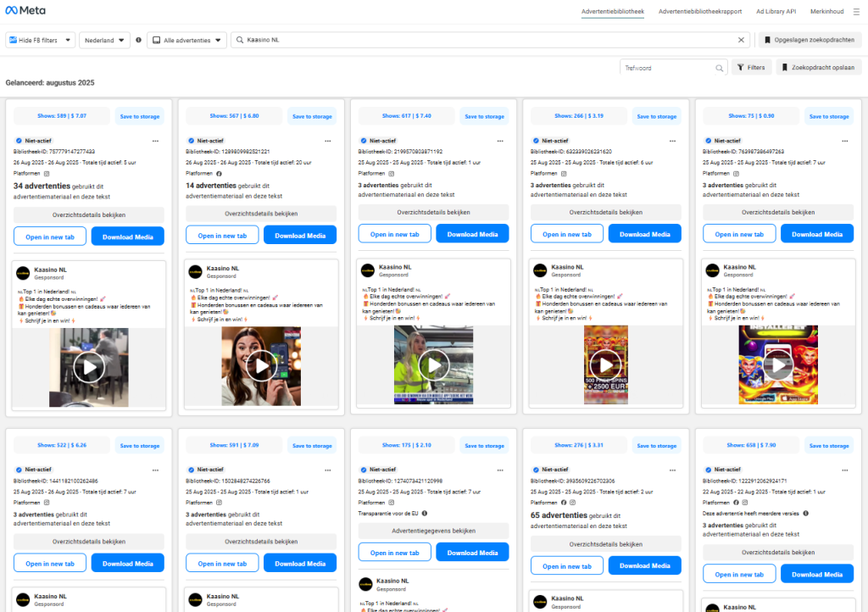Click the magnifier icon in Trefwoord field
868x612 pixels.
[719, 68]
